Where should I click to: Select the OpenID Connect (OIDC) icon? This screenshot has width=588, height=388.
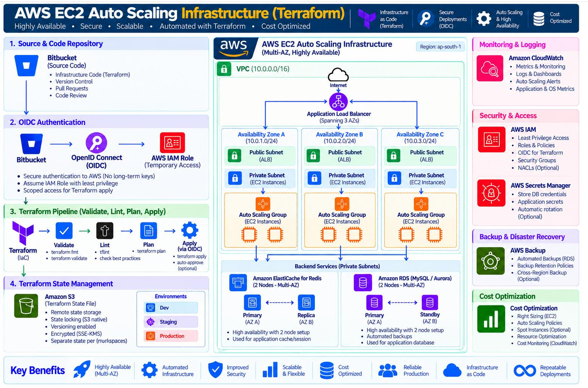[97, 143]
